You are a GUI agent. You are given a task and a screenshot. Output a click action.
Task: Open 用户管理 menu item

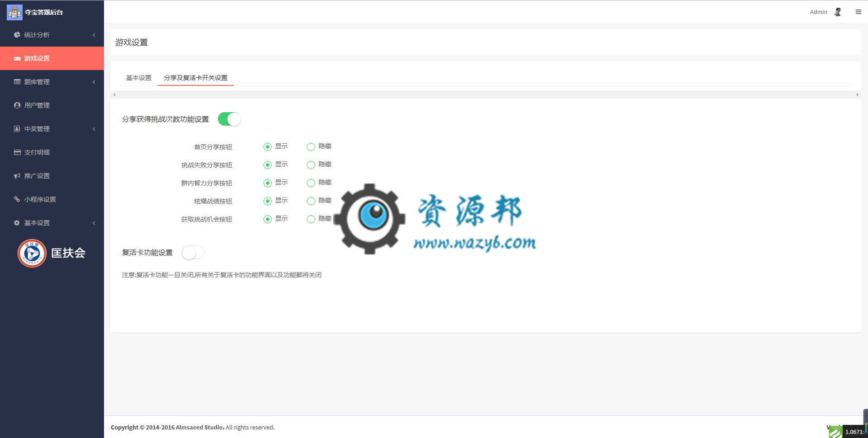pos(52,105)
